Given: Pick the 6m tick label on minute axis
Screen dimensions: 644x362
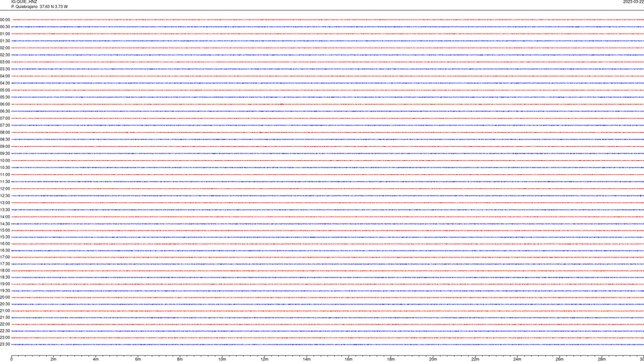Looking at the screenshot, I should [138, 359].
